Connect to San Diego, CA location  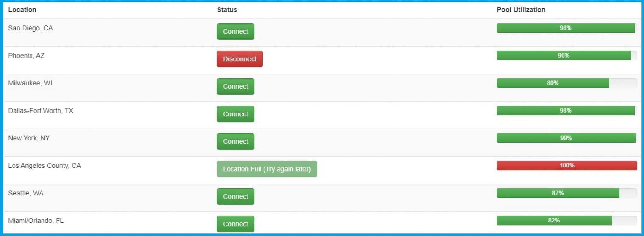[235, 31]
